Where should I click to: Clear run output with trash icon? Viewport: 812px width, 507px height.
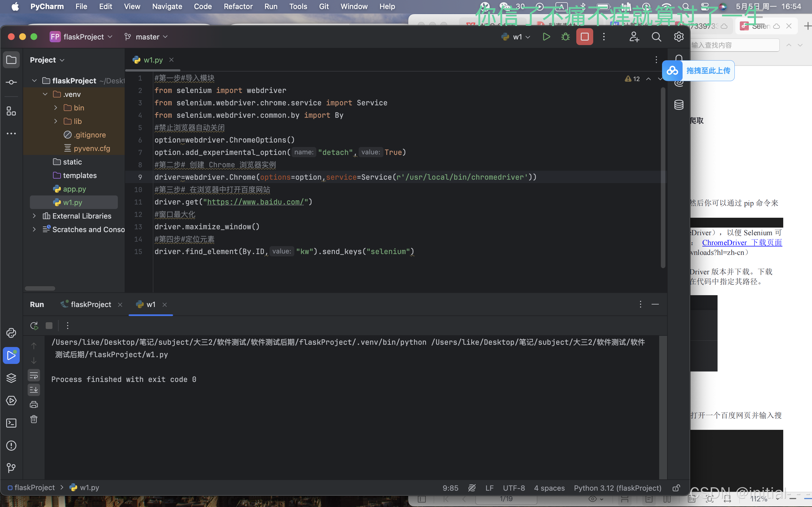[34, 419]
